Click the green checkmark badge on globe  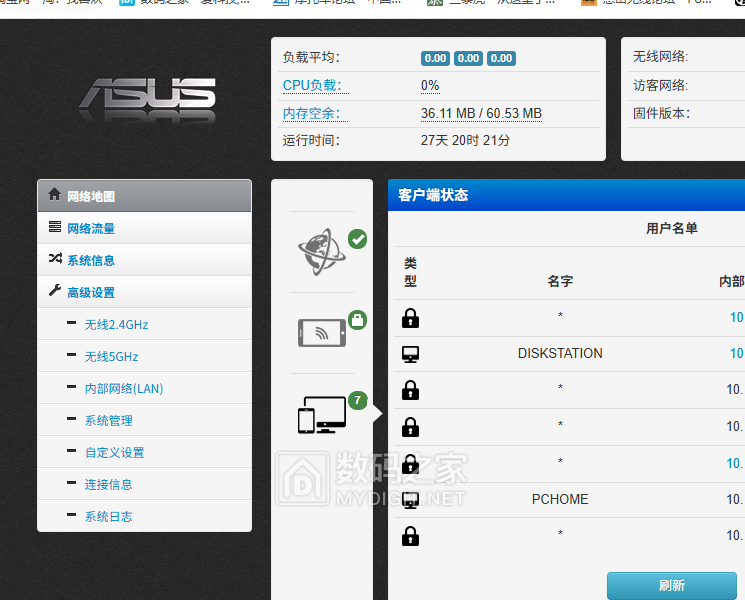(357, 239)
